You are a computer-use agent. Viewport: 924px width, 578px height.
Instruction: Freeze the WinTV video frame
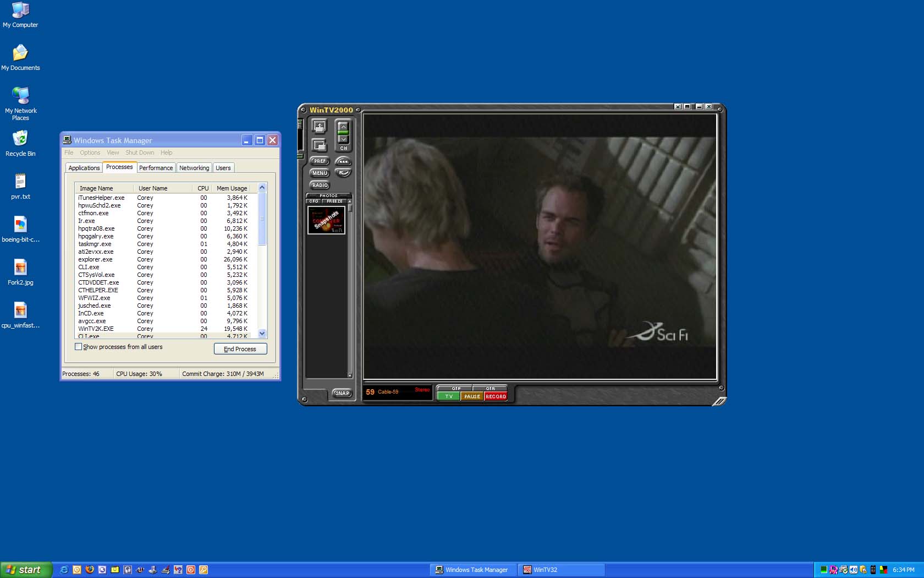334,201
